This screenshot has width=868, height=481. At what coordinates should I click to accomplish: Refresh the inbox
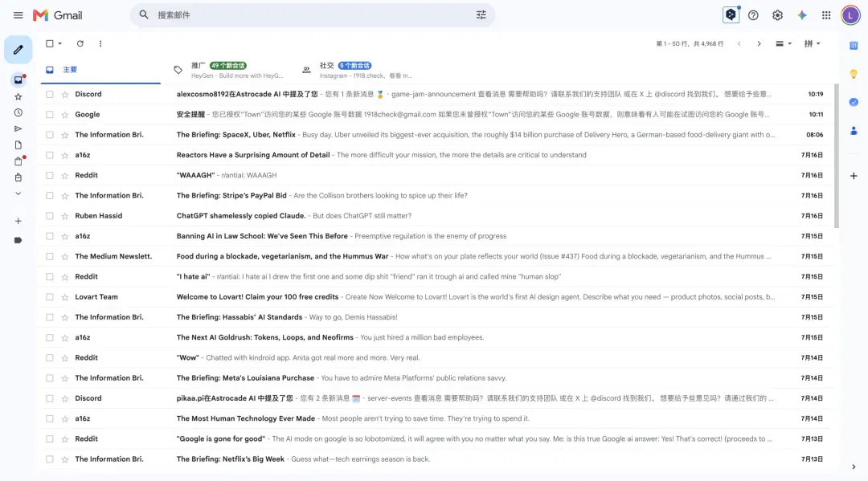coord(80,43)
